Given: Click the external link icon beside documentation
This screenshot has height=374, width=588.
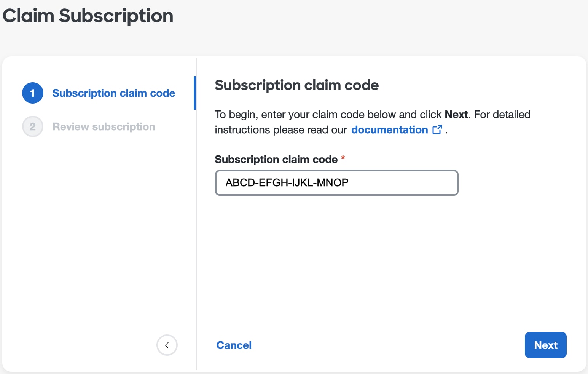Looking at the screenshot, I should point(437,129).
